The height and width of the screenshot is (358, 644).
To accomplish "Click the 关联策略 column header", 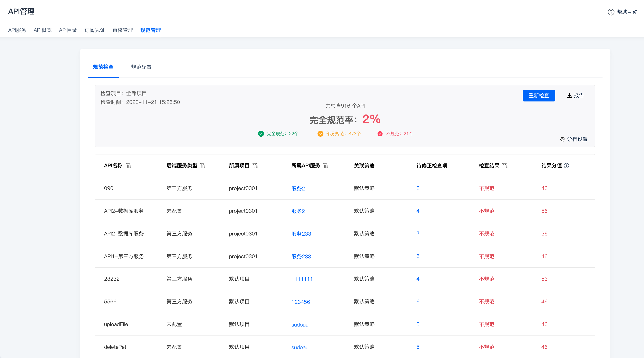I will (364, 166).
